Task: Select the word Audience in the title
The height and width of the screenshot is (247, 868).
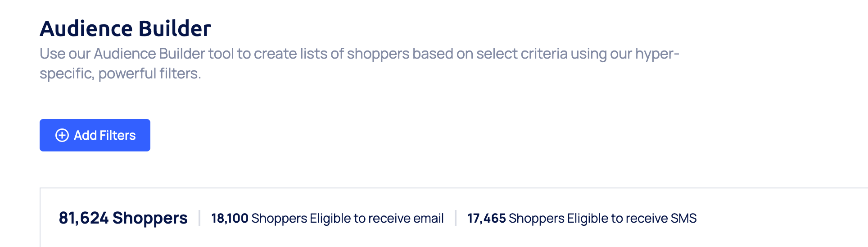Action: point(86,28)
